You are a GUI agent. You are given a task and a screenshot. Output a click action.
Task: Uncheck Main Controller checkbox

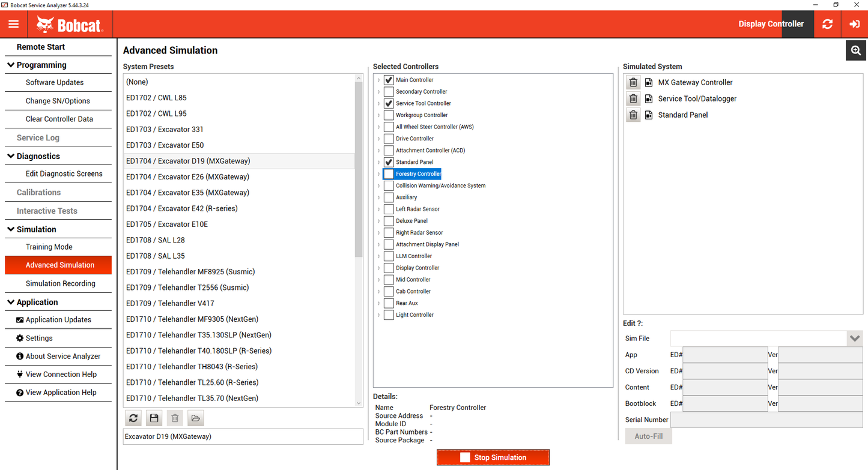tap(389, 80)
